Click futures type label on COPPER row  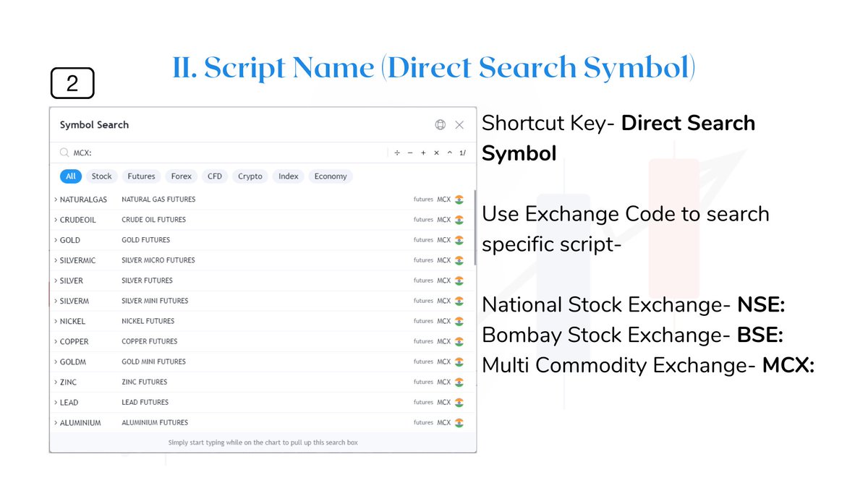423,341
